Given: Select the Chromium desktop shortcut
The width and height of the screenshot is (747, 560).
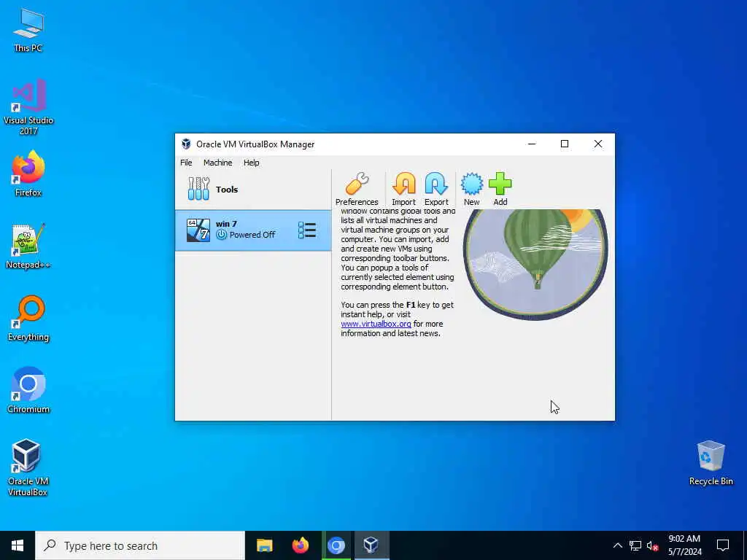Looking at the screenshot, I should pos(28,390).
